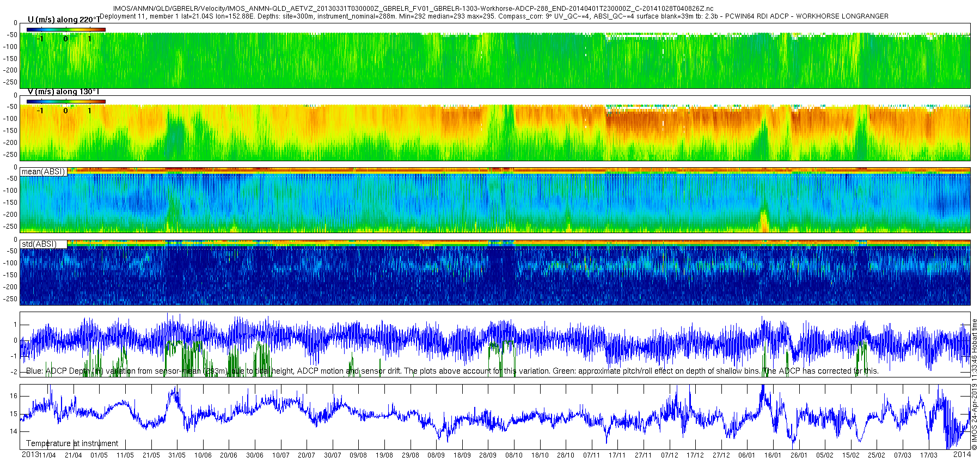
Task: Click the U velocity color scale bar
Action: [66, 29]
